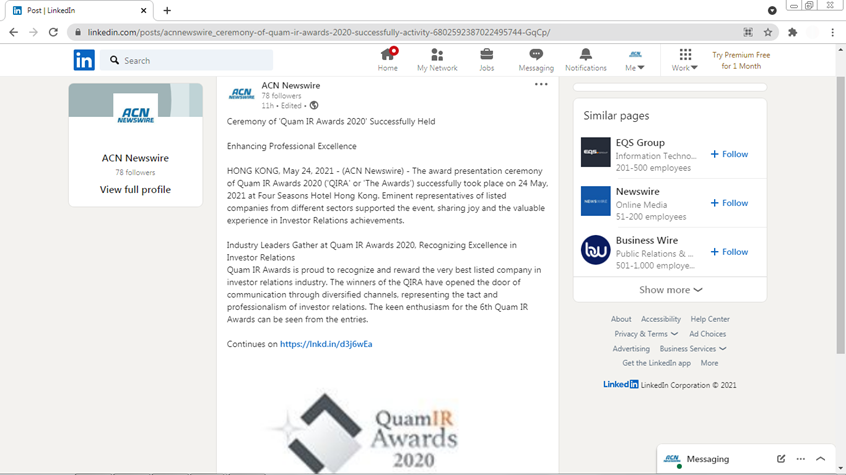Open the My Network icon
Viewport: 846px width, 475px height.
tap(437, 59)
